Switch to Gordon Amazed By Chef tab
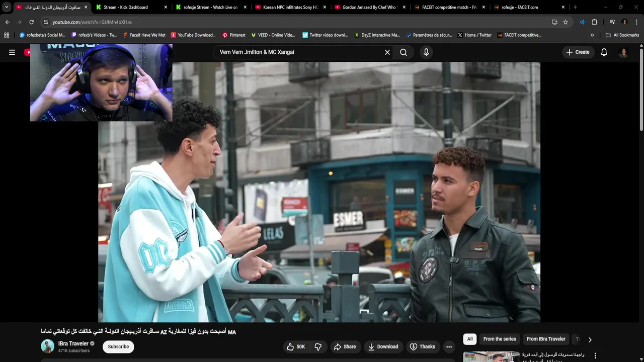This screenshot has width=644, height=362. [370, 7]
